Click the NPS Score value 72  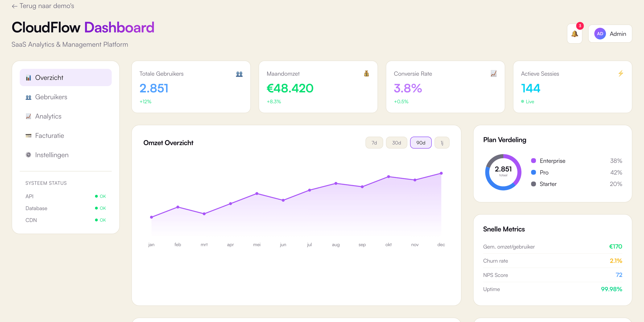click(619, 275)
